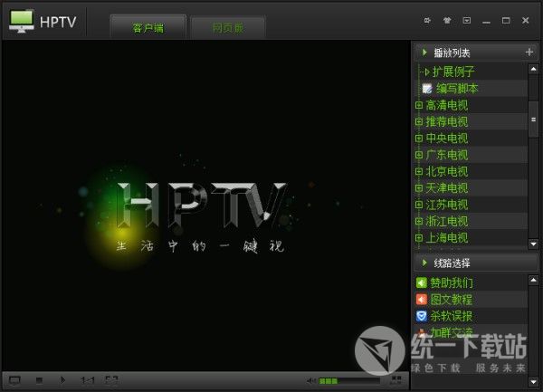Switch to the 客户端 tab

148,27
